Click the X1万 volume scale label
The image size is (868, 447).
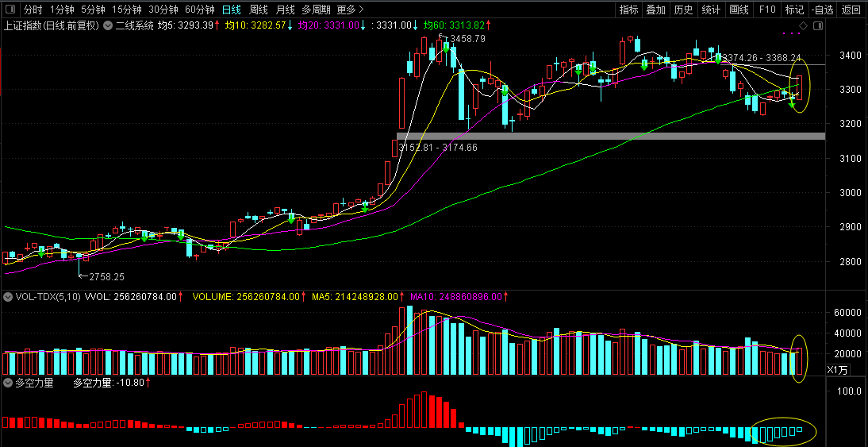(837, 369)
